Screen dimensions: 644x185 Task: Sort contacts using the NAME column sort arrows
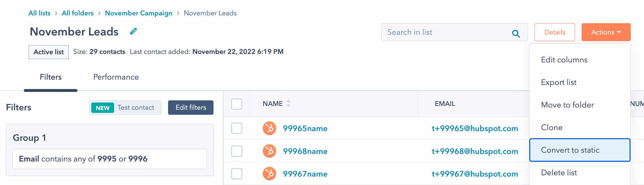288,103
